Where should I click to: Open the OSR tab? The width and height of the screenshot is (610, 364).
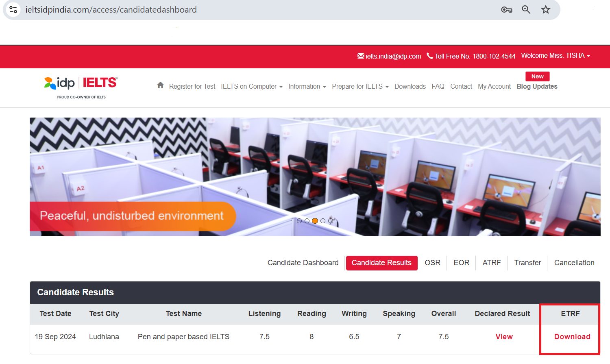coord(432,263)
